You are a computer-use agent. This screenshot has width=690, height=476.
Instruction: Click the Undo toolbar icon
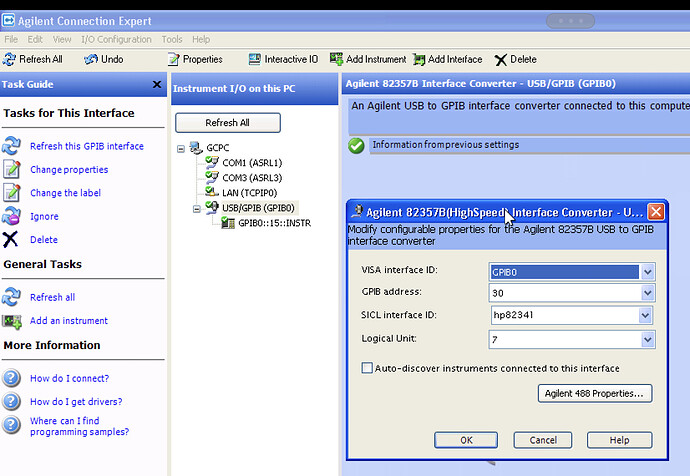(x=91, y=59)
